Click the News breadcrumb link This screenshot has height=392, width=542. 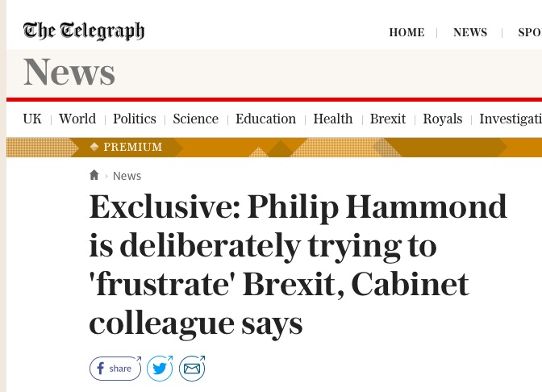tap(127, 176)
